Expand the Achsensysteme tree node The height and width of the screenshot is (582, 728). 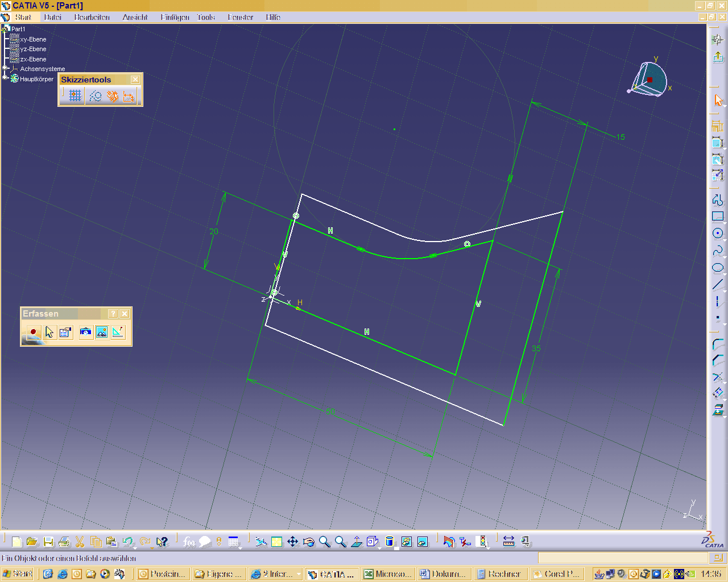coord(5,69)
